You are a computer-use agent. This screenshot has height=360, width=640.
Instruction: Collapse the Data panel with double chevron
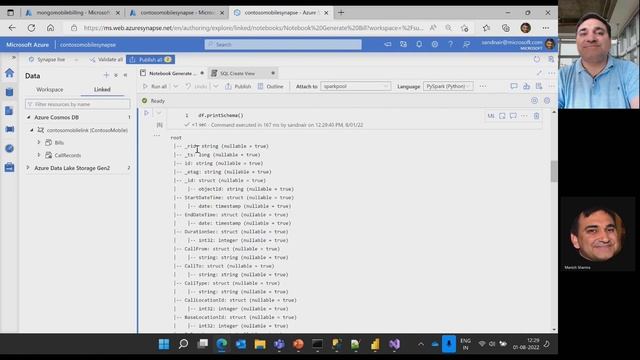(126, 75)
